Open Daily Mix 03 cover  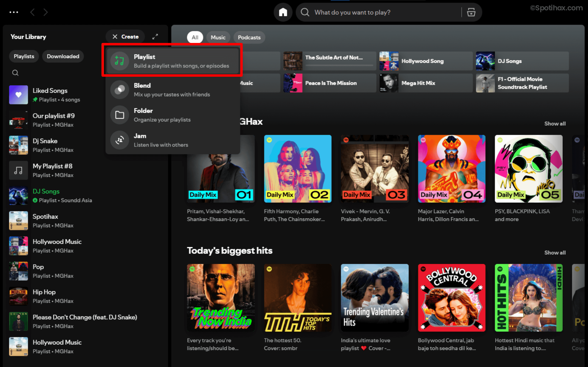[x=374, y=169]
